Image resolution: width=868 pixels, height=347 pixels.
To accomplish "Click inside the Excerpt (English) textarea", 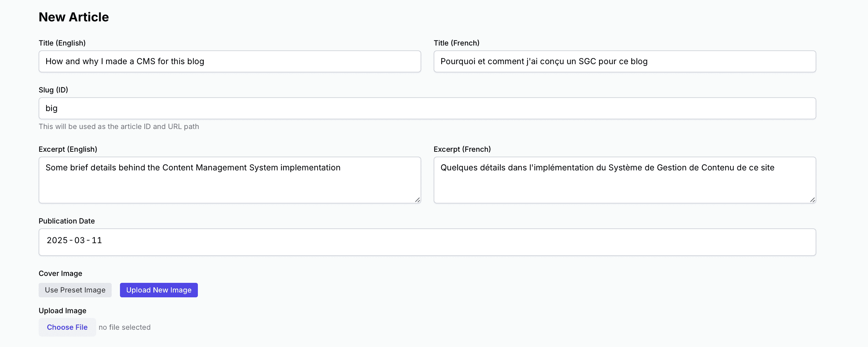I will coord(230,180).
